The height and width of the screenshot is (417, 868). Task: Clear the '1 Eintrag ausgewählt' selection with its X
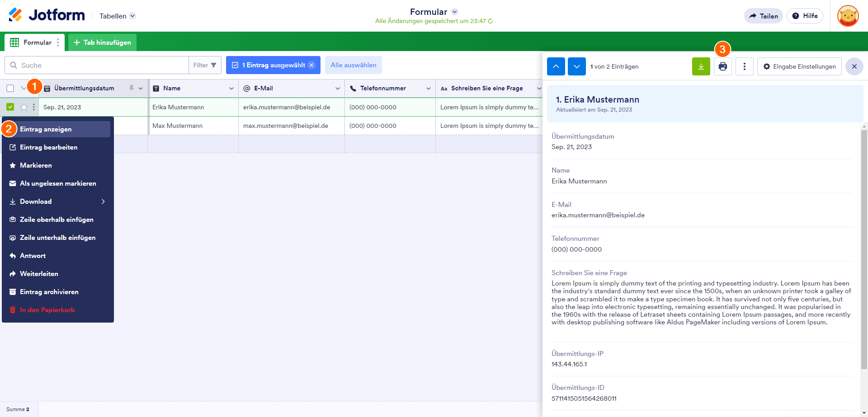tap(311, 65)
